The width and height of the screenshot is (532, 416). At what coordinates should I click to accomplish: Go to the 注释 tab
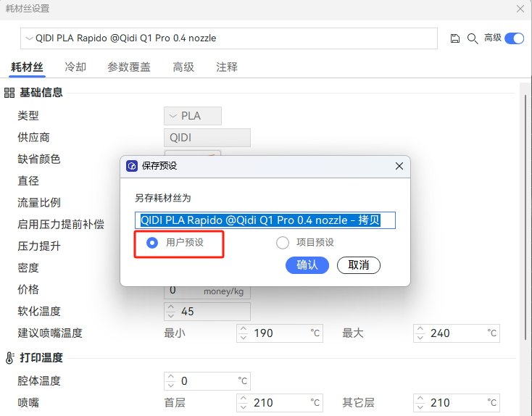226,67
